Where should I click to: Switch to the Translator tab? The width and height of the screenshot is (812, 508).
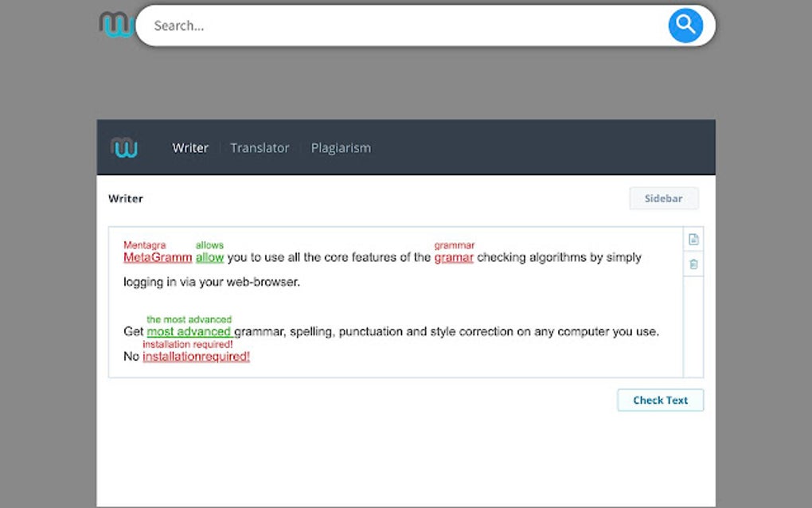(260, 147)
